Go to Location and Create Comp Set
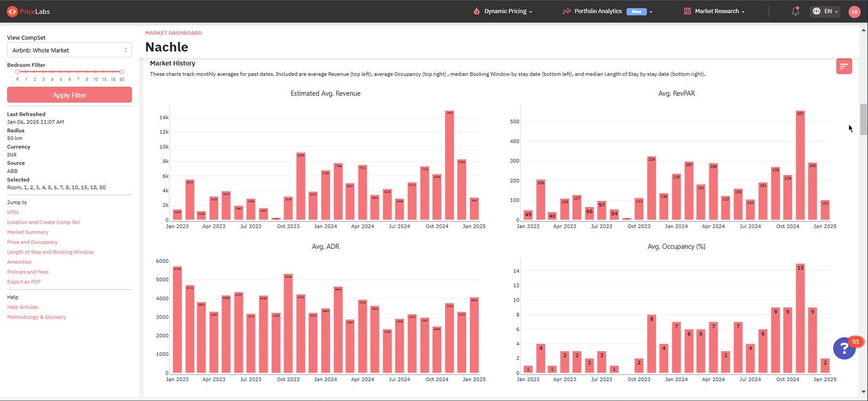 pyautogui.click(x=43, y=222)
